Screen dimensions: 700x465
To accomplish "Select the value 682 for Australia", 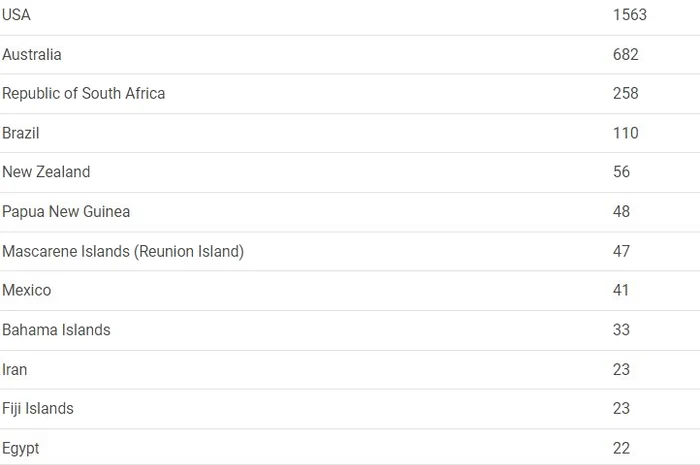I will pyautogui.click(x=625, y=54).
